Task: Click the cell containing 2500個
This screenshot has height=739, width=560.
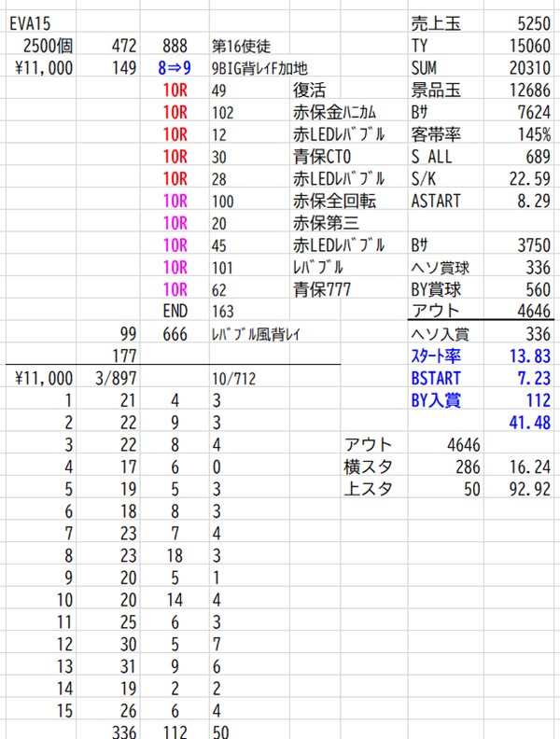Action: point(44,45)
